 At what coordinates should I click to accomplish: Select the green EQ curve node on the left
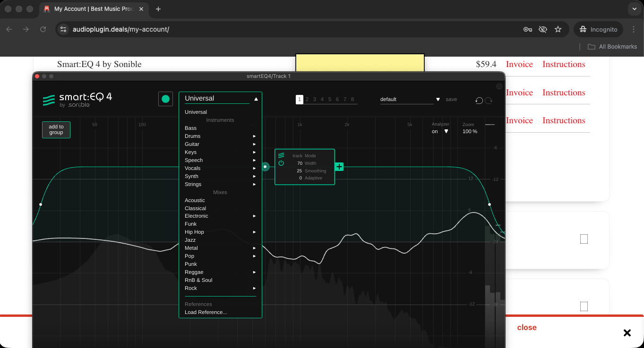(40, 204)
